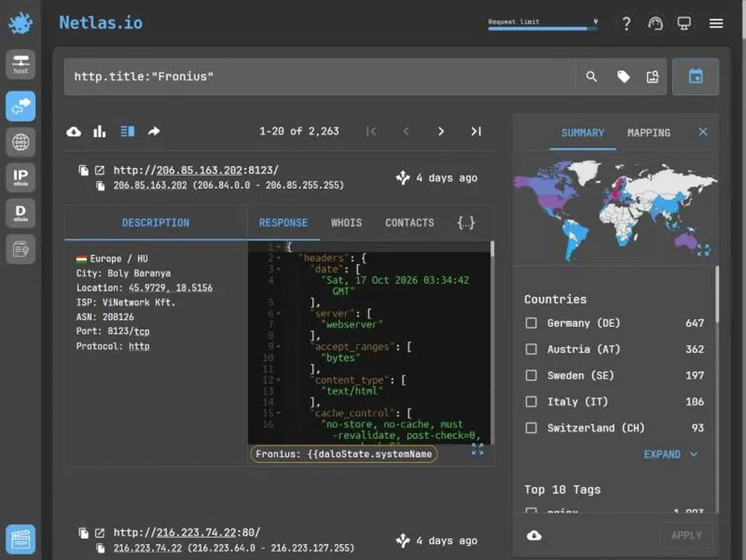Open the bar chart statistics icon

(99, 131)
